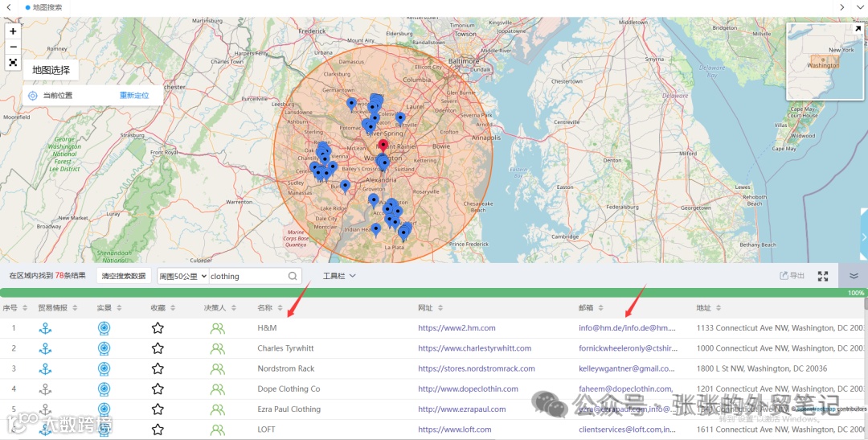
Task: Click the red center pin on the map
Action: (383, 146)
